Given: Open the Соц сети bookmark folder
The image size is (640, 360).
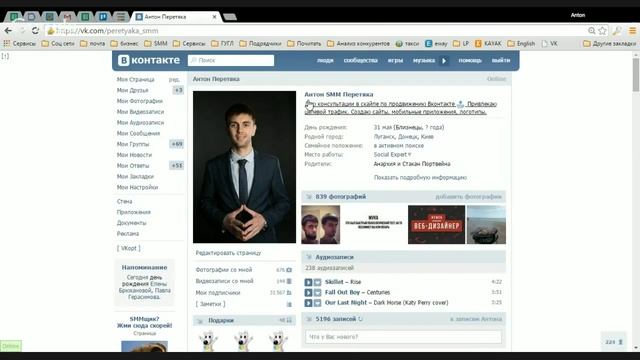Looking at the screenshot, I should click(x=58, y=43).
